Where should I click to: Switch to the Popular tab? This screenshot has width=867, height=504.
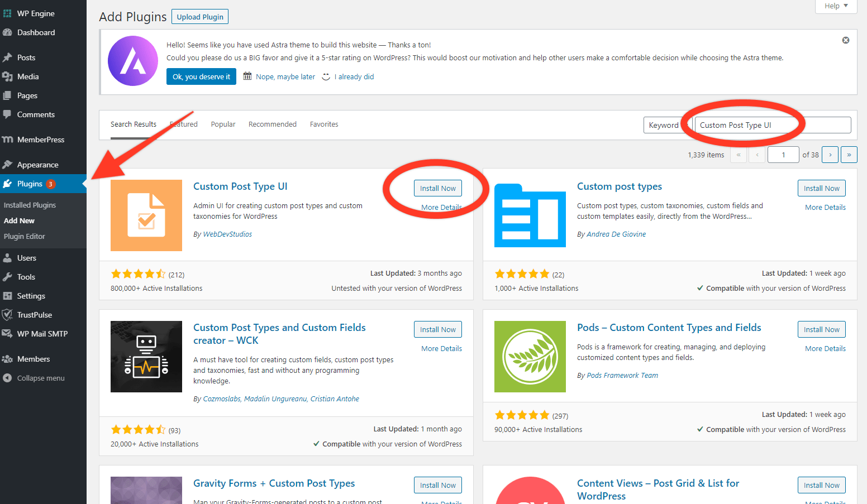click(223, 124)
